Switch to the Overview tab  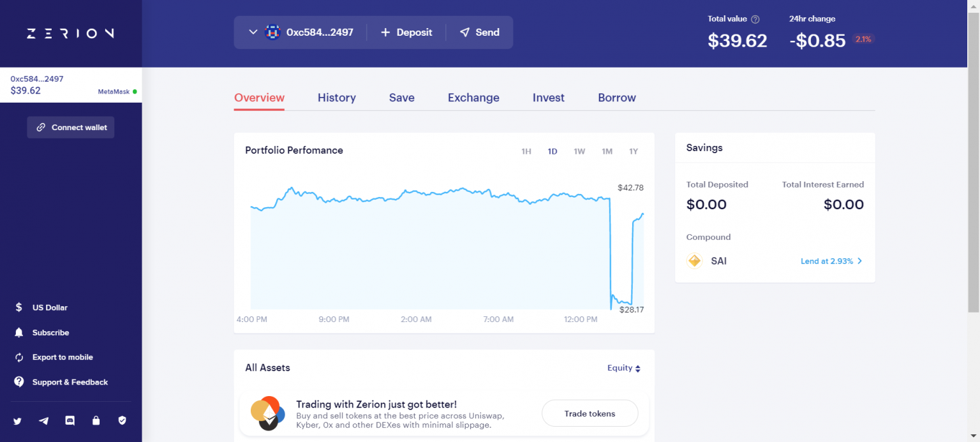[x=259, y=98]
